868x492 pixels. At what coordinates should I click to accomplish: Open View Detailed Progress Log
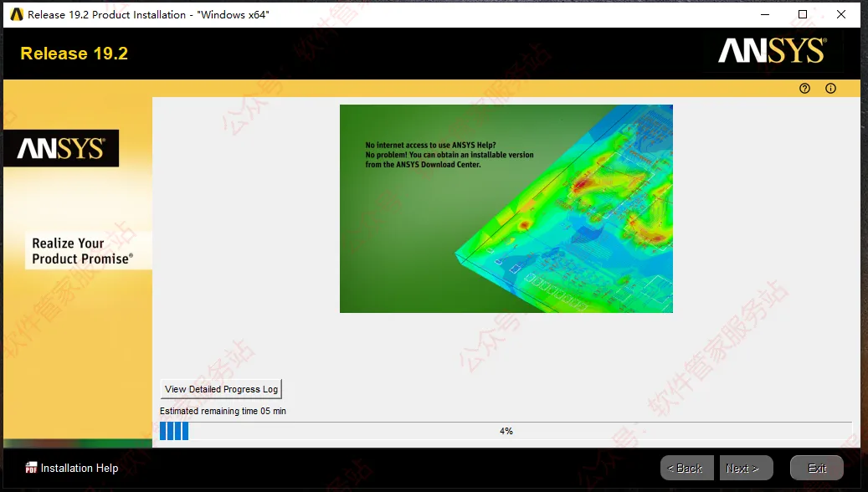222,389
